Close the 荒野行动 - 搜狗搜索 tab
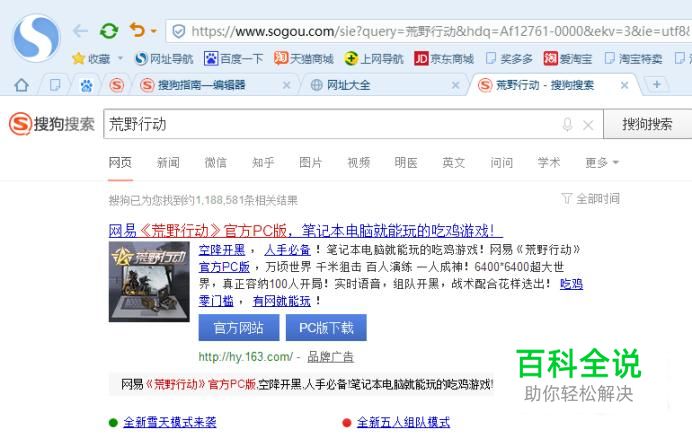 click(x=624, y=85)
